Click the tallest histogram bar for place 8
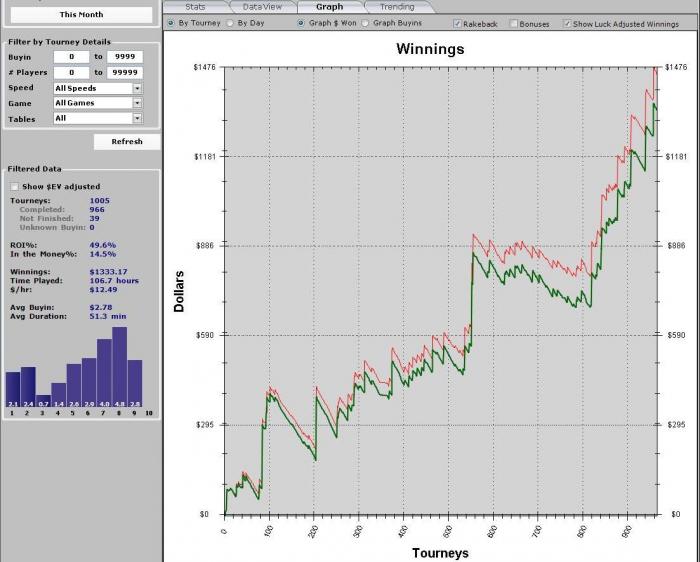700x562 pixels. tap(120, 367)
